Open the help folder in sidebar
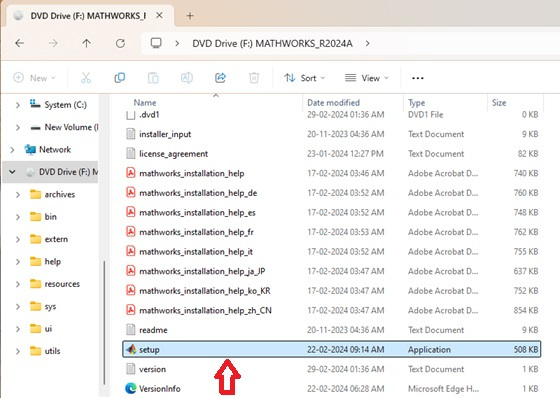This screenshot has height=398, width=560. pos(45,262)
